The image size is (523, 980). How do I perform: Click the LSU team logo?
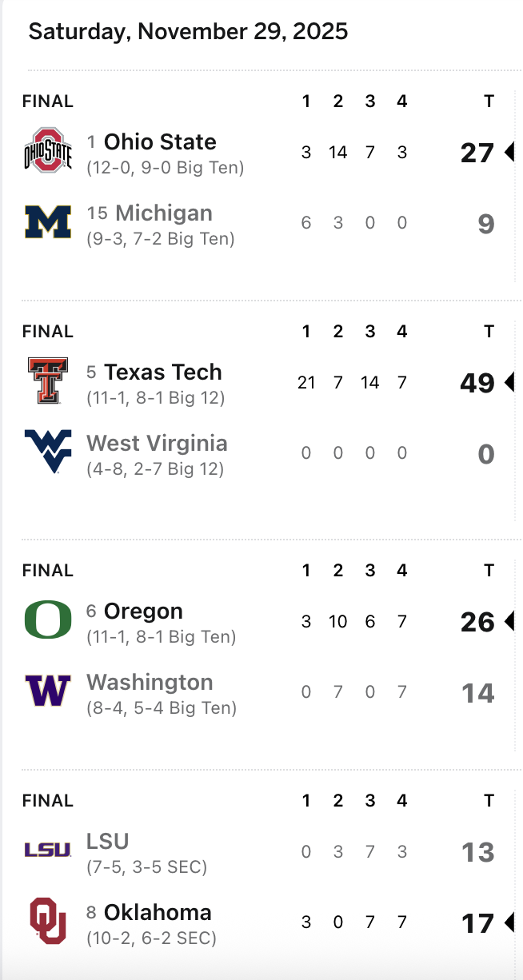pyautogui.click(x=48, y=850)
